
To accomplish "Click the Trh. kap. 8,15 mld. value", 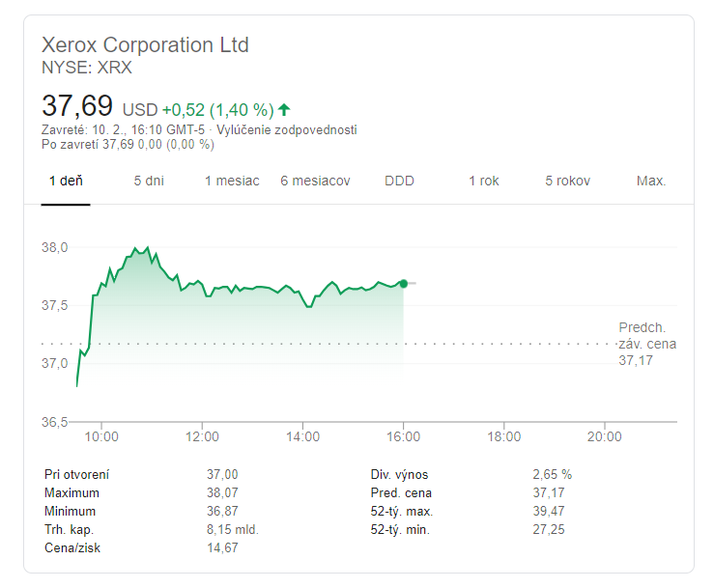I will (233, 530).
